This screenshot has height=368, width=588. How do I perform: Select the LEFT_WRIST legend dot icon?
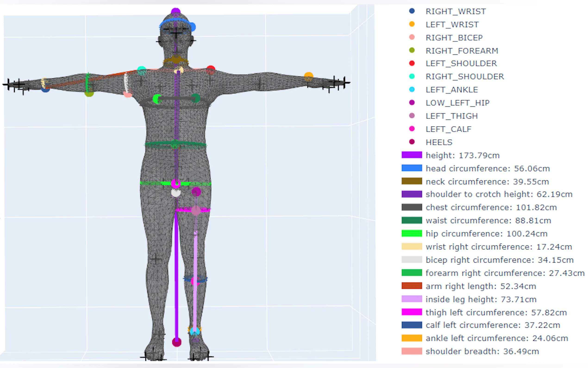(411, 24)
